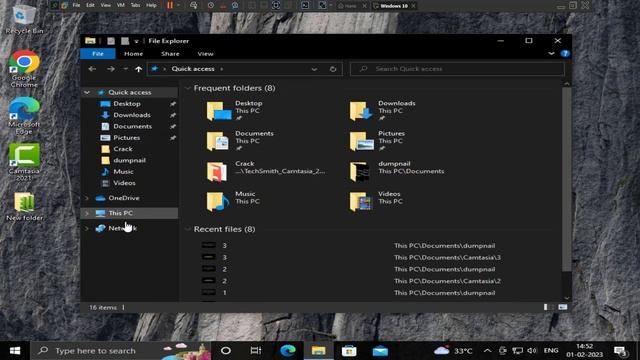Open the Crack folder in Frequent folders
This screenshot has height=360, width=640.
[266, 171]
